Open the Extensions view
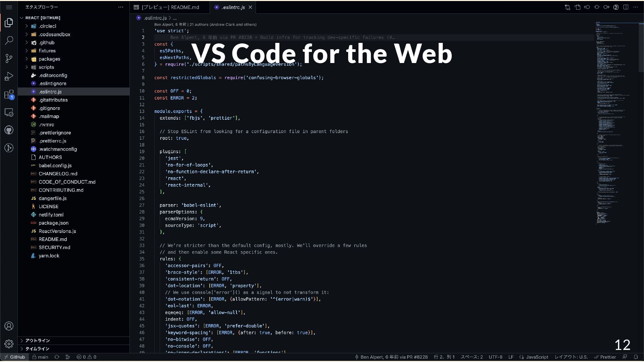Viewport: 644px width, 362px height. 9,95
